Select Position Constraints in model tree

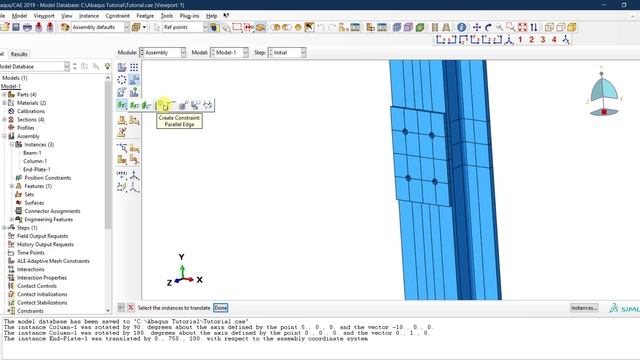click(x=48, y=178)
